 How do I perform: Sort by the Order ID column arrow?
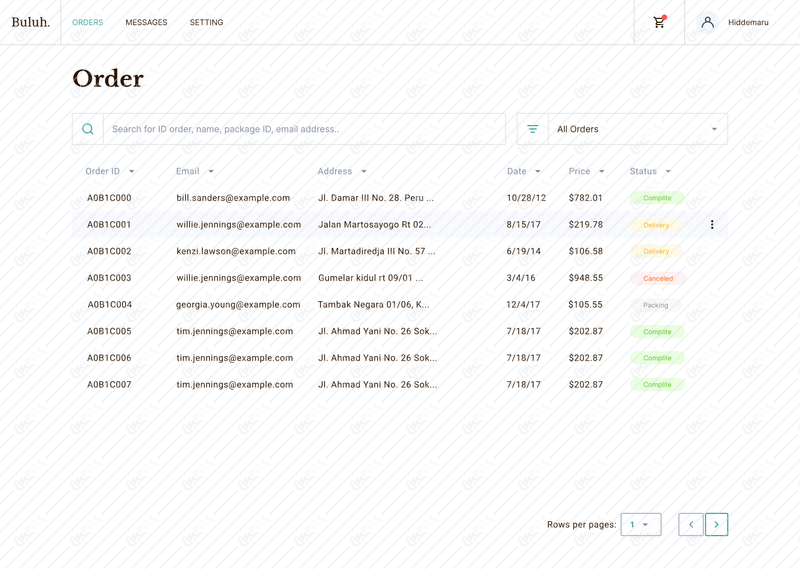(x=132, y=171)
